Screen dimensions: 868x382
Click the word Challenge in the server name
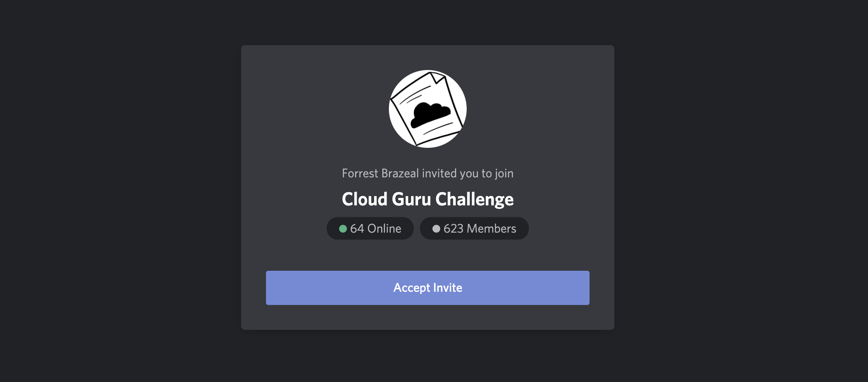click(474, 199)
